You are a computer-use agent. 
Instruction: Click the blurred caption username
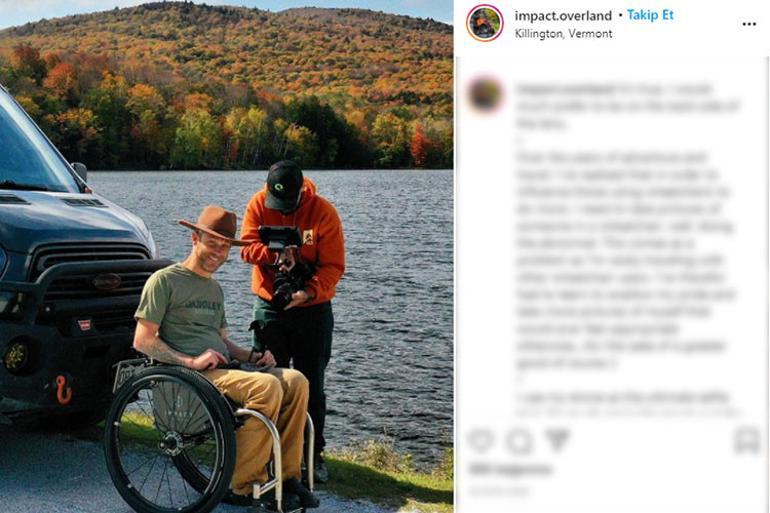click(x=564, y=89)
